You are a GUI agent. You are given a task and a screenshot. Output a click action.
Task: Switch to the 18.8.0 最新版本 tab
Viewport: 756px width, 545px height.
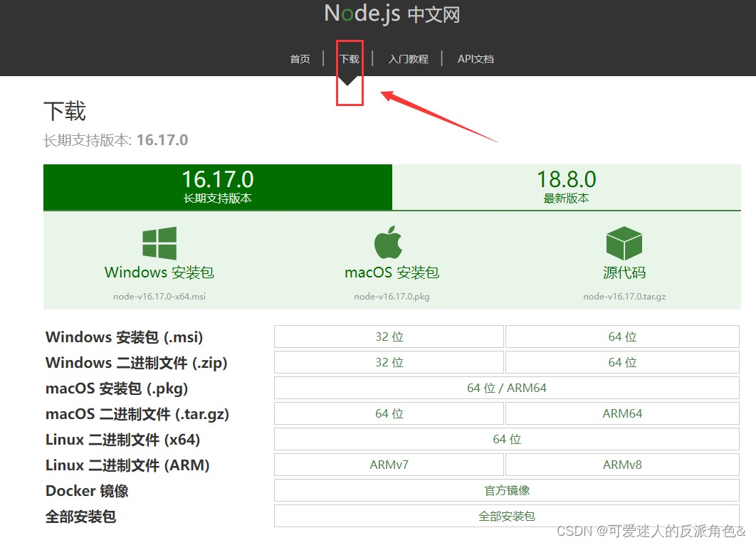566,186
